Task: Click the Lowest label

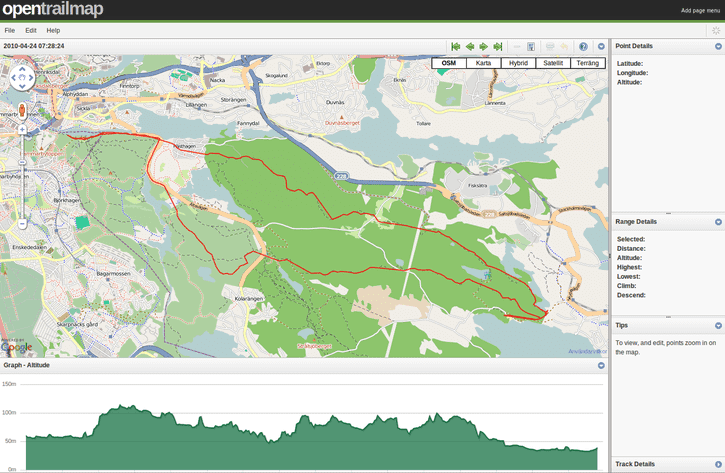Action: pos(628,276)
